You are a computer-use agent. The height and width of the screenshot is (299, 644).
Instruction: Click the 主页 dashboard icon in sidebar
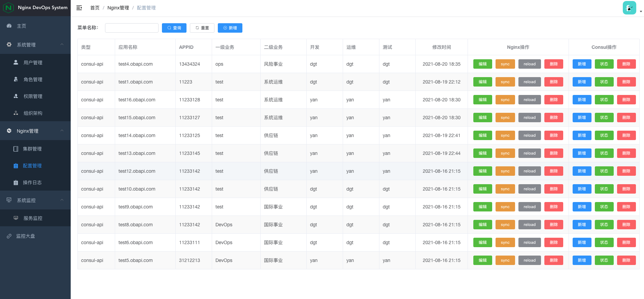9,26
